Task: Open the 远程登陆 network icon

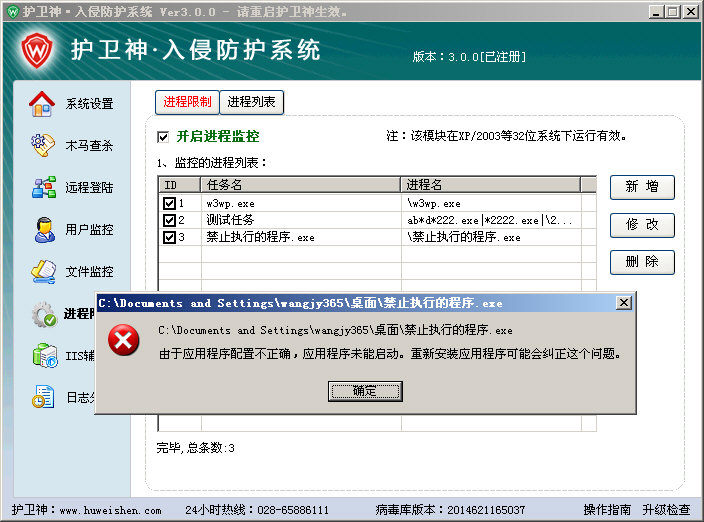Action: [44, 187]
